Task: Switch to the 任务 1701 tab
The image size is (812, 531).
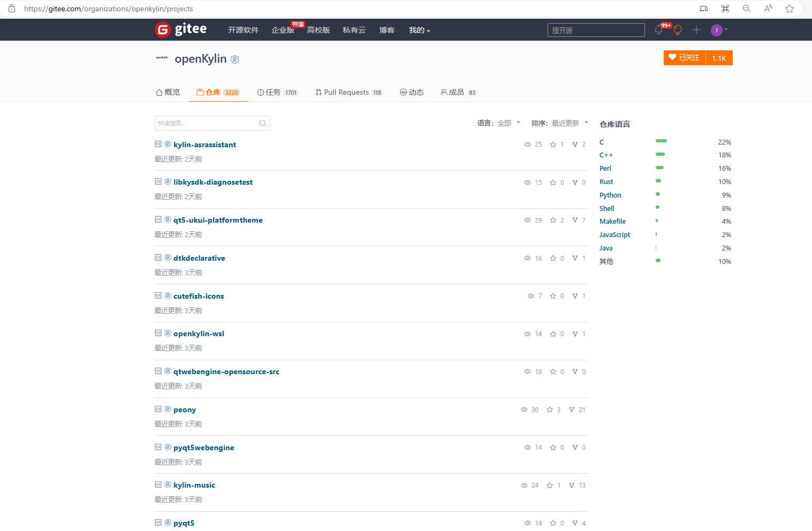Action: pos(277,92)
